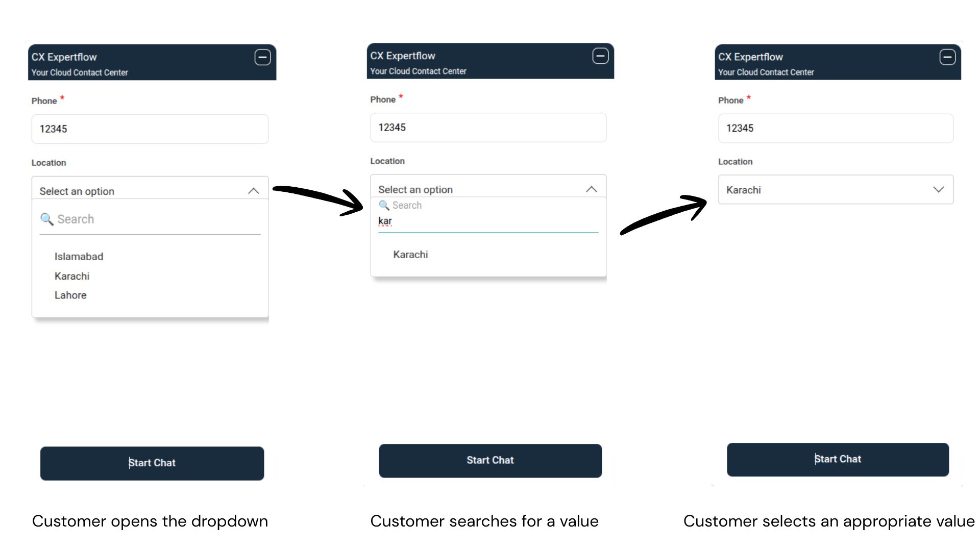Click the CX Expertflow header title

(64, 57)
